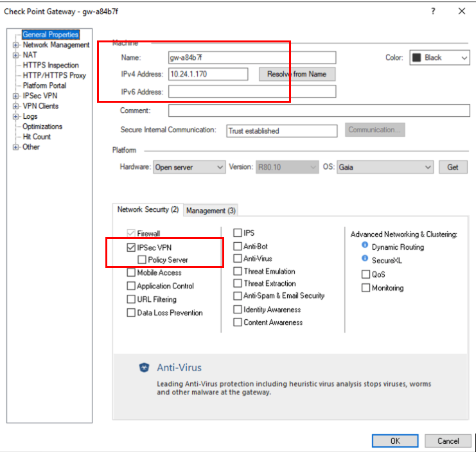Expand the Logs tree node
The width and height of the screenshot is (476, 456).
15,116
